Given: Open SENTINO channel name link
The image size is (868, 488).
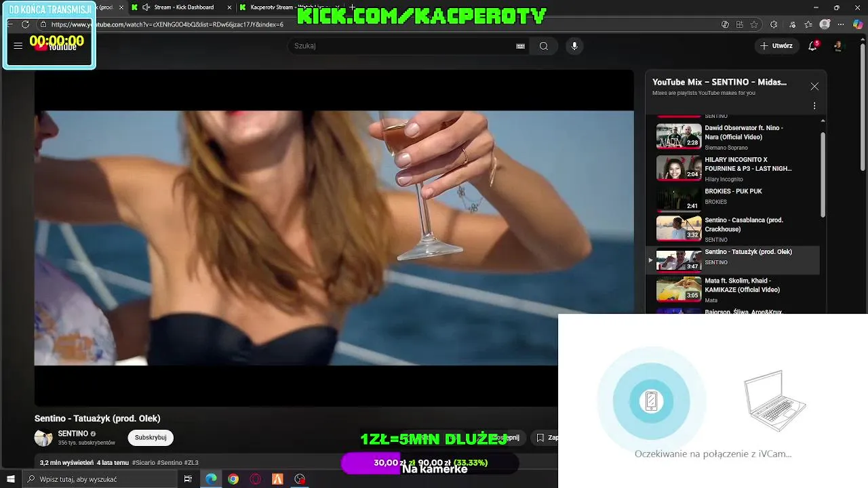Looking at the screenshot, I should click(73, 434).
